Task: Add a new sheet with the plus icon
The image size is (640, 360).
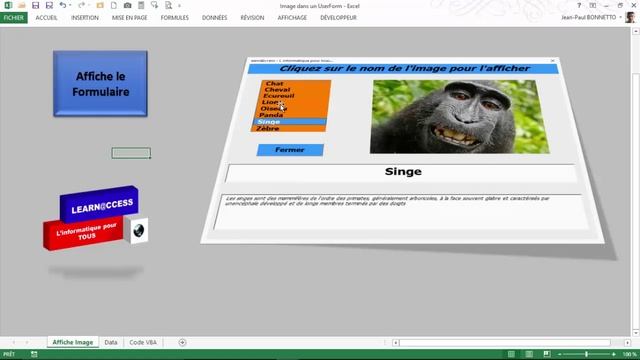Action: (182, 342)
